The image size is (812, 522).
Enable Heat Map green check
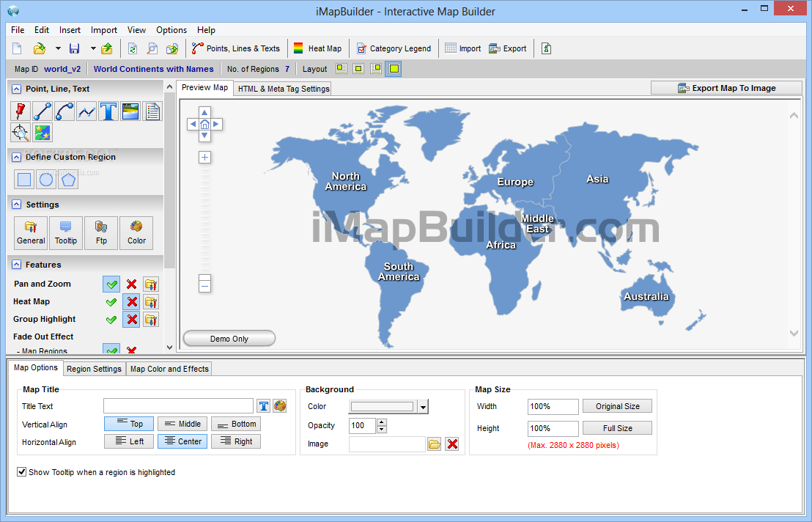pos(111,302)
